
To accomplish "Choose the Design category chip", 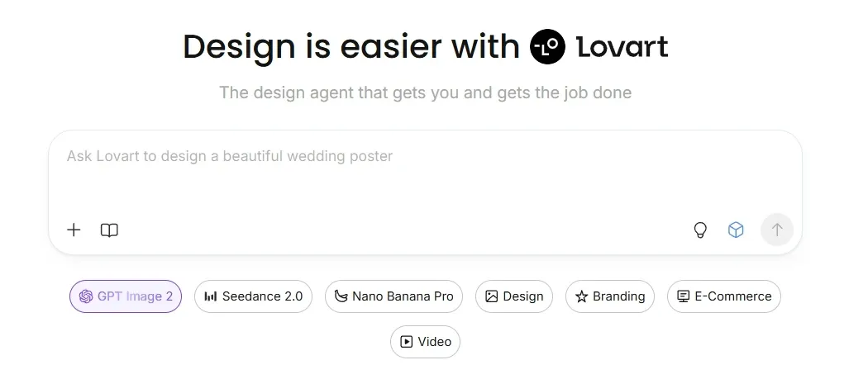I will point(513,296).
